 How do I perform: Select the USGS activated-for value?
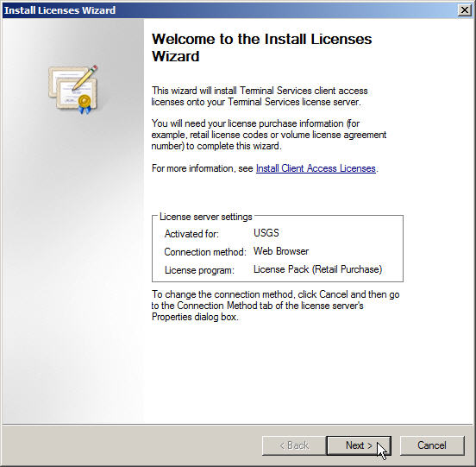click(x=266, y=233)
